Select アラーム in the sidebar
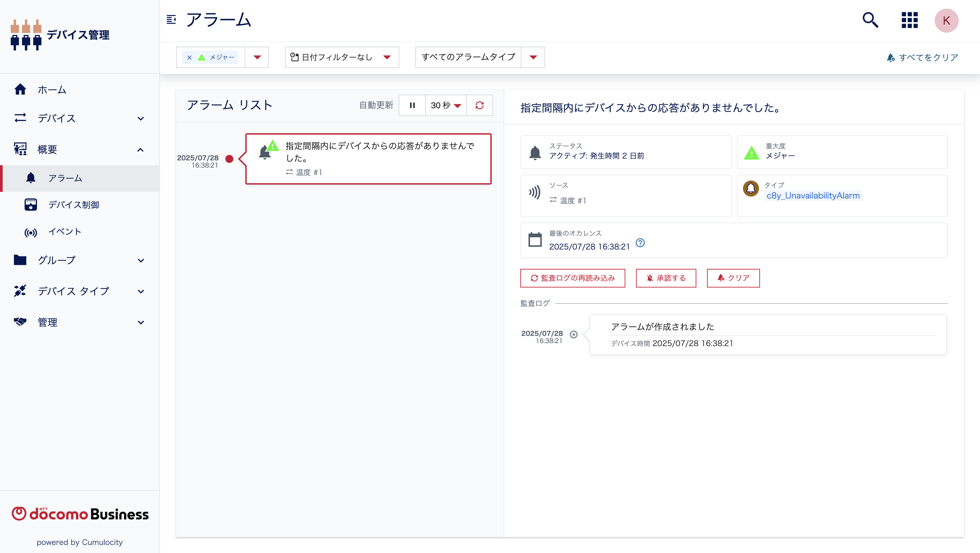Image resolution: width=980 pixels, height=553 pixels. [80, 178]
